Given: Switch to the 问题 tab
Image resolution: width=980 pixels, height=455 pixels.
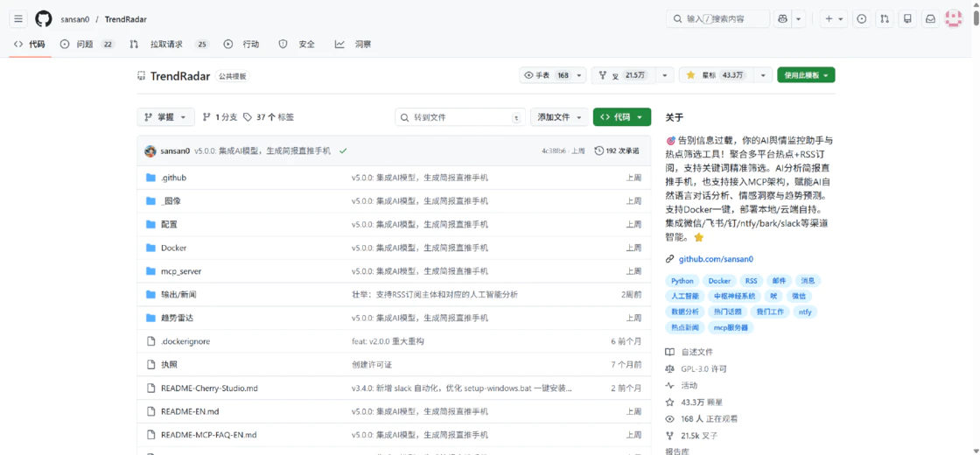Looking at the screenshot, I should (x=87, y=44).
